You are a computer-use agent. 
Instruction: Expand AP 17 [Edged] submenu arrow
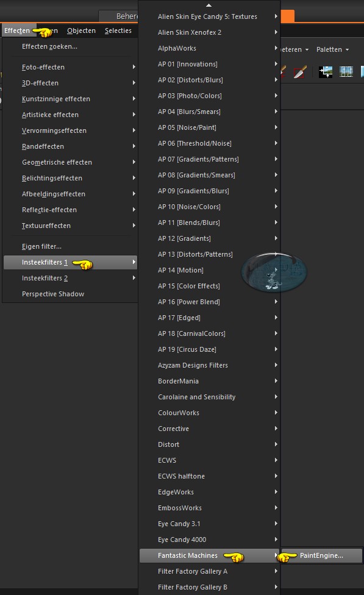coord(276,318)
